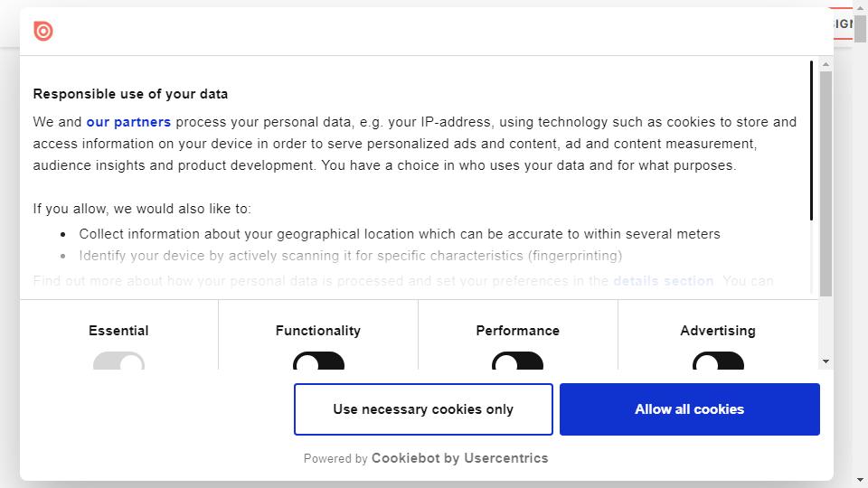Click the 'Allow all cookies' button
This screenshot has height=488, width=868.
pos(689,409)
